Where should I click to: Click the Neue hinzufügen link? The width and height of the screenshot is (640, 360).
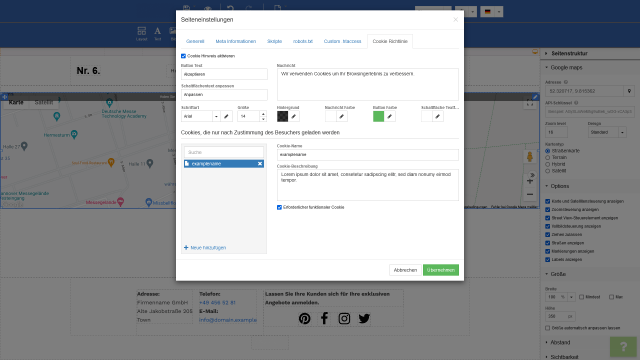pyautogui.click(x=208, y=248)
